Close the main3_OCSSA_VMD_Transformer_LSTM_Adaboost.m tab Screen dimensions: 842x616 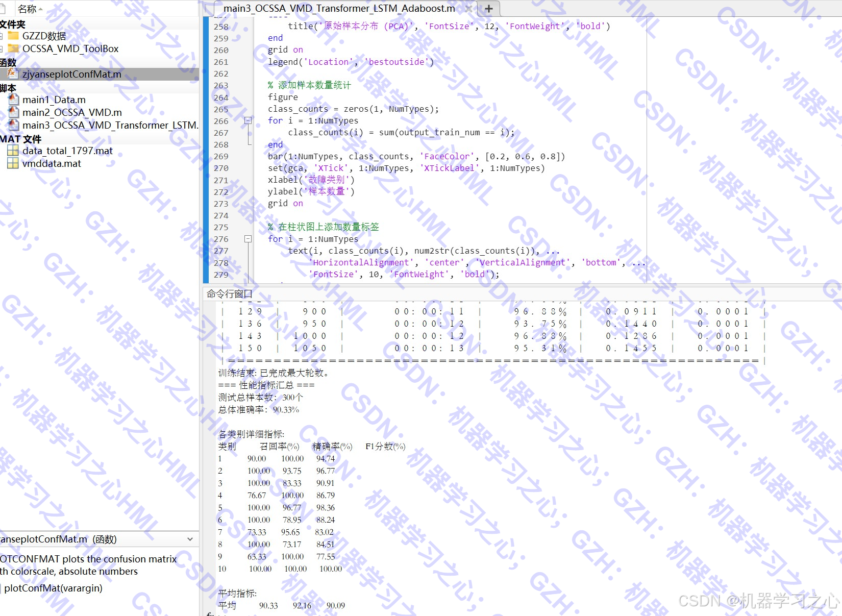coord(468,9)
